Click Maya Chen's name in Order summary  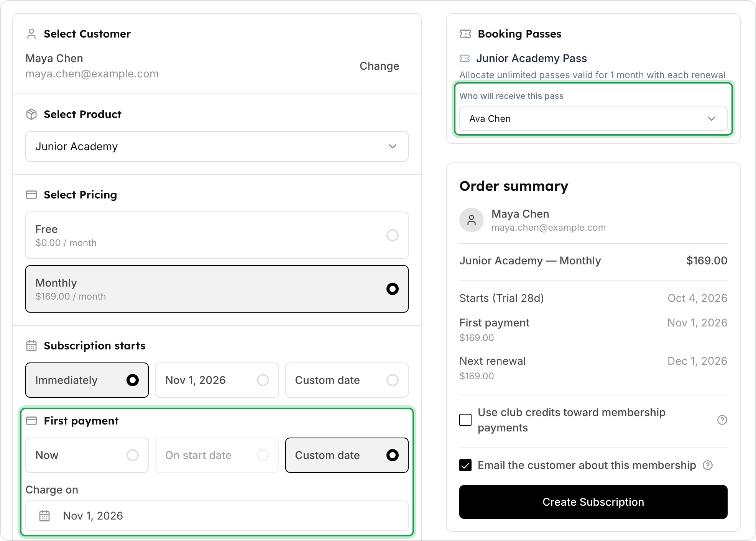(x=520, y=214)
